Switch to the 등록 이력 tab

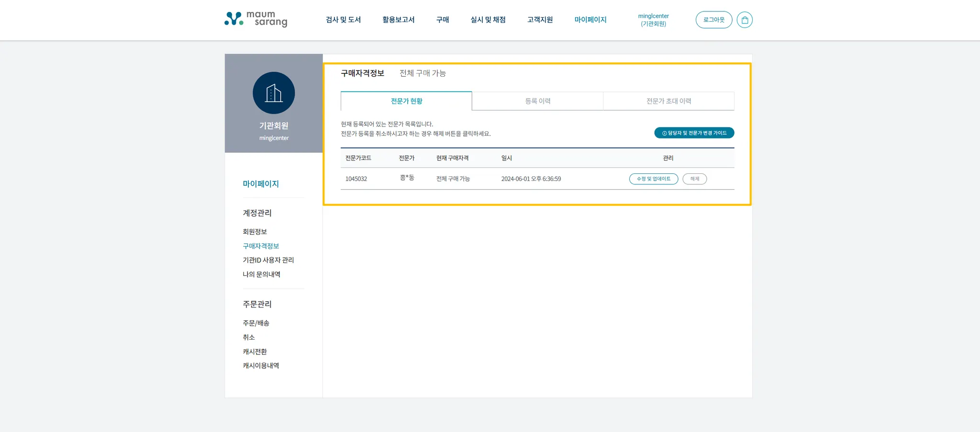tap(537, 101)
